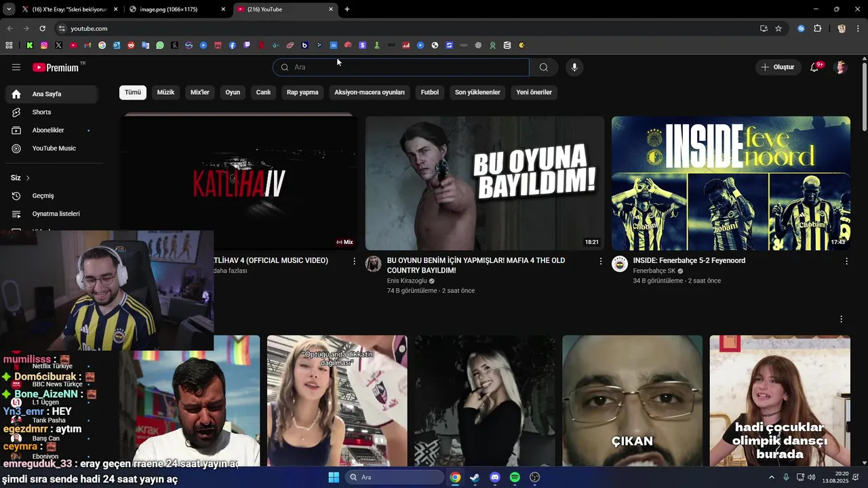Open the INSIDE Feyenoord video thumbnail
The image size is (868, 488).
click(x=730, y=183)
